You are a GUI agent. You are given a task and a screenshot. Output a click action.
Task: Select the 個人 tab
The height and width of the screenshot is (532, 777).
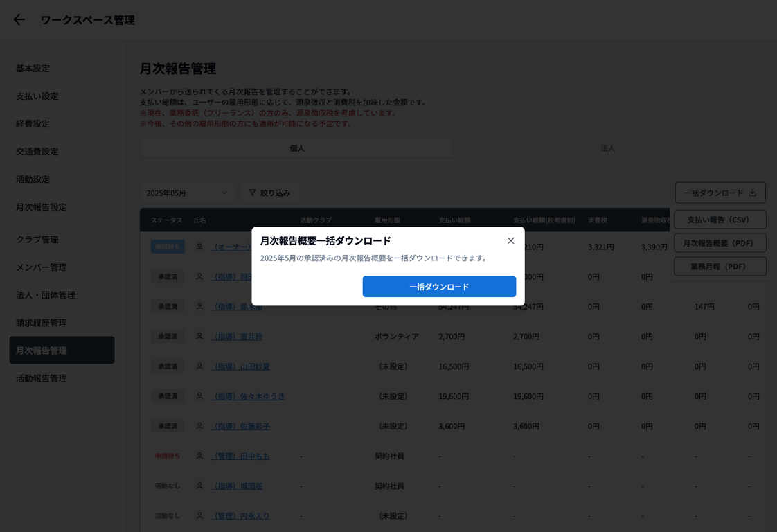point(297,148)
